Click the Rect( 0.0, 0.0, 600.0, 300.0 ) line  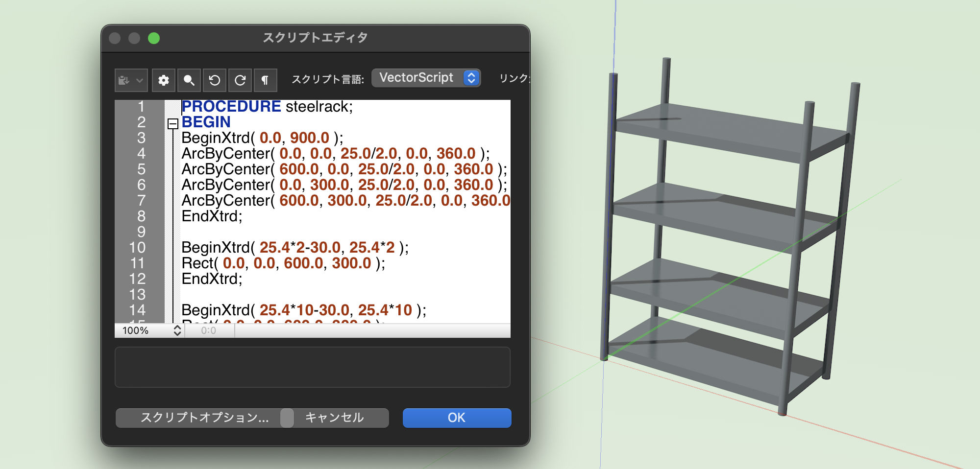tap(283, 263)
